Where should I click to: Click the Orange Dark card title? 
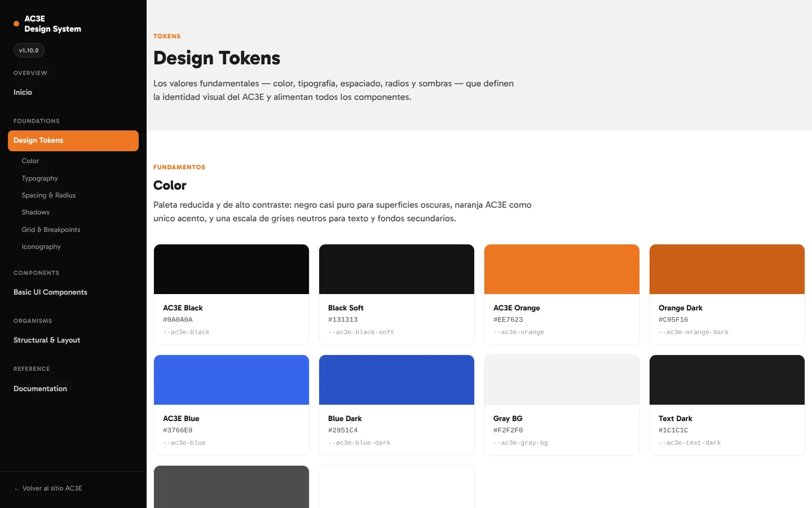click(680, 308)
